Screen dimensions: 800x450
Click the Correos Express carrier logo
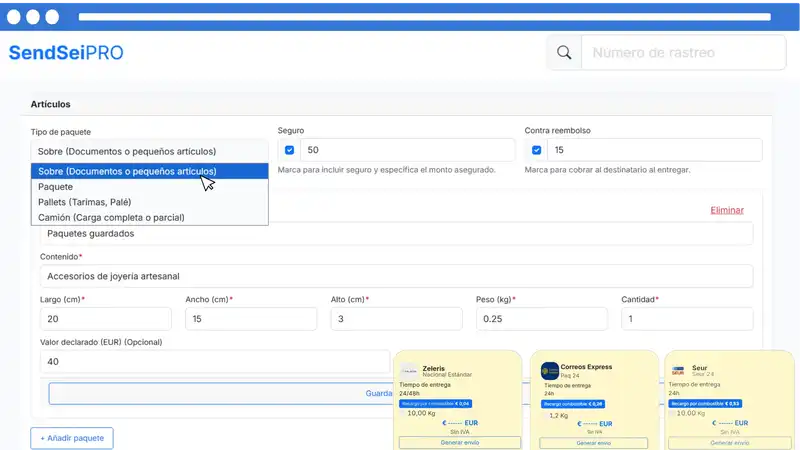tap(550, 370)
